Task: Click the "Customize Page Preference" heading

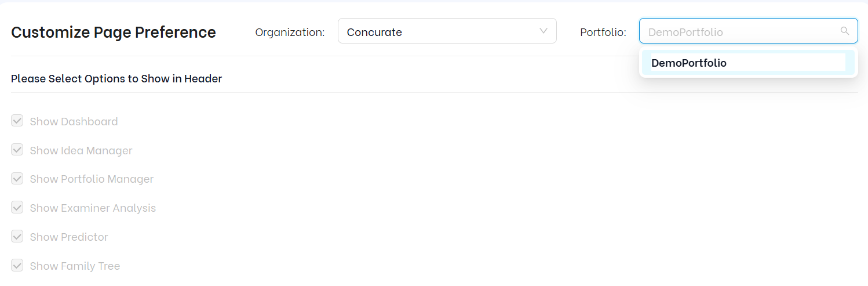Action: (x=114, y=32)
